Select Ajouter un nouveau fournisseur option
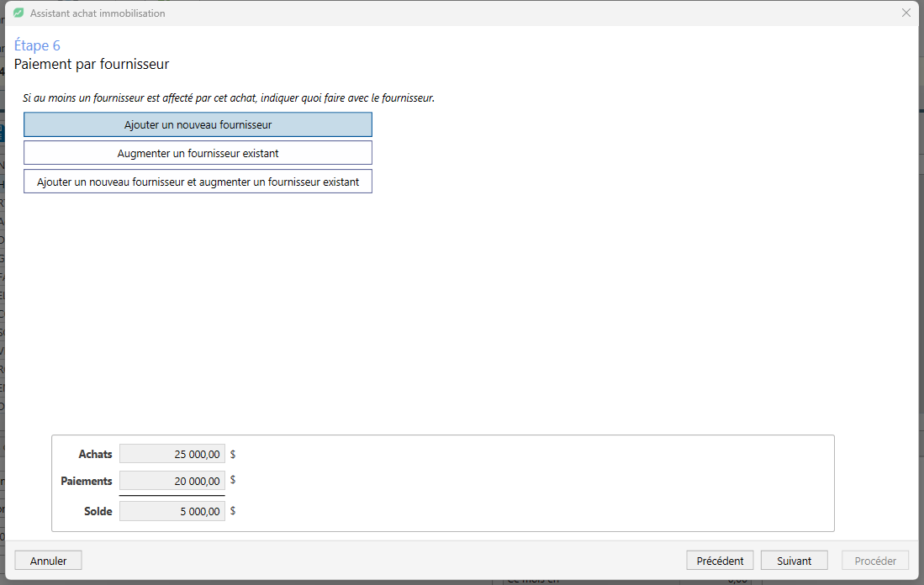The image size is (924, 585). pos(198,124)
